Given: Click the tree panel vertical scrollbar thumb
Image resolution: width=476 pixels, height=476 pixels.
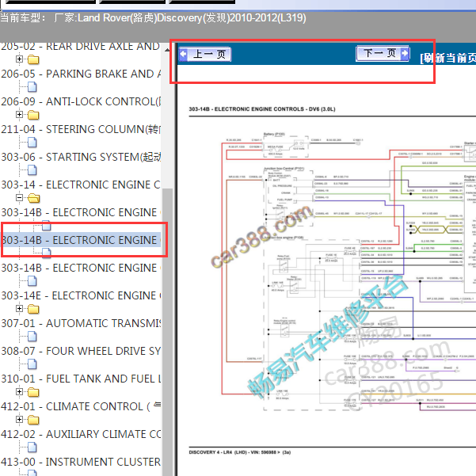Looking at the screenshot, I should click(x=167, y=331).
